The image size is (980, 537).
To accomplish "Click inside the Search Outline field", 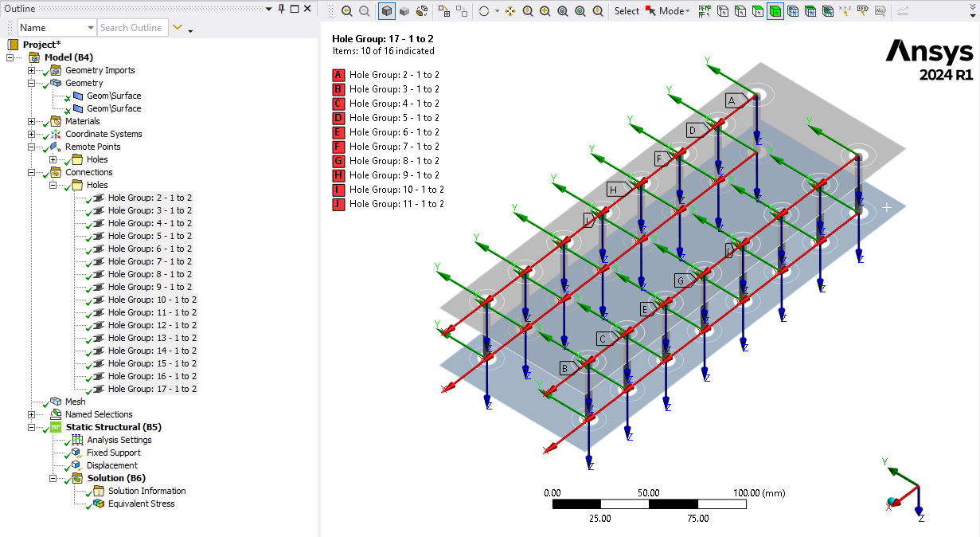I will click(x=132, y=27).
